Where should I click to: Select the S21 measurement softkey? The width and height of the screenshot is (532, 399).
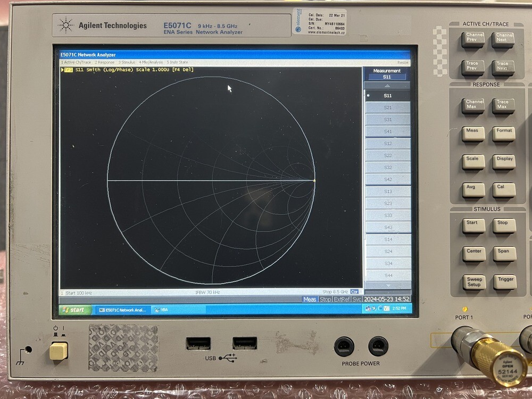[x=388, y=107]
